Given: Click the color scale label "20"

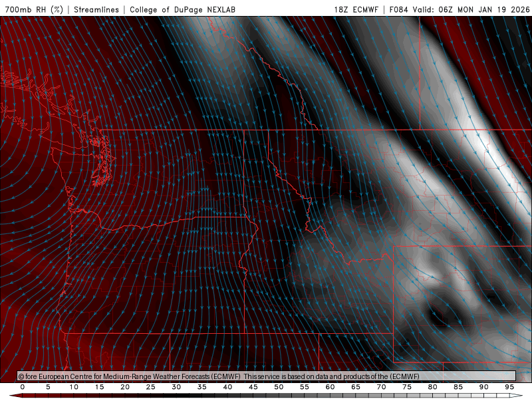Looking at the screenshot, I should pos(125,387).
